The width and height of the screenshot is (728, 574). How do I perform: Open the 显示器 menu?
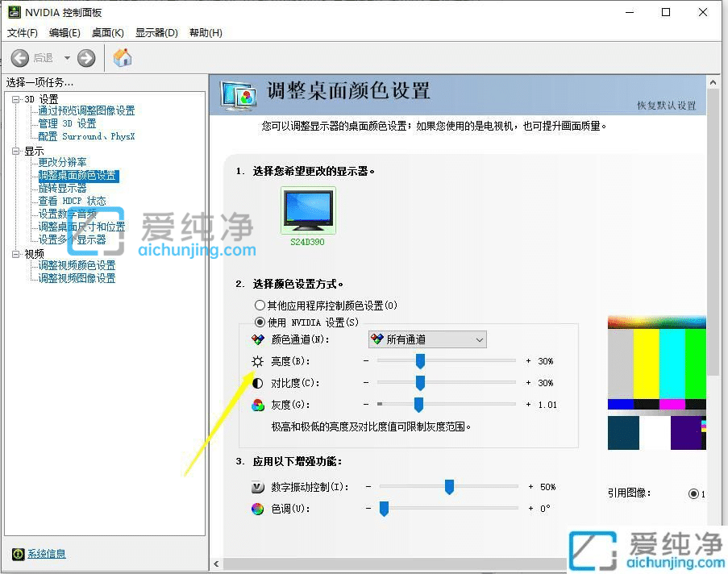pos(155,33)
